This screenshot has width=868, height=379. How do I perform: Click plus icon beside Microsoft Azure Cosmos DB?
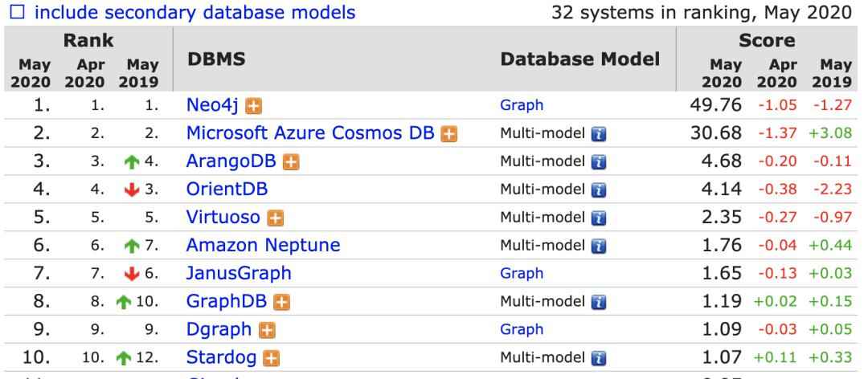tap(449, 133)
